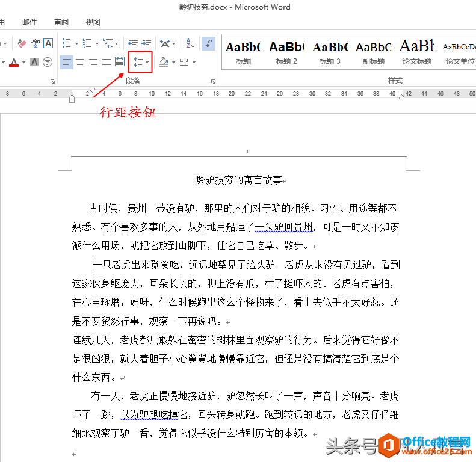
Task: Open the Phonetic Guide (wén) tool
Action: coord(35,43)
